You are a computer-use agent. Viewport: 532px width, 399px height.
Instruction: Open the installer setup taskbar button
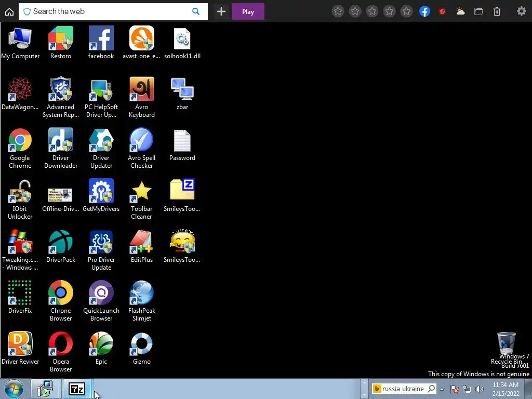pyautogui.click(x=45, y=389)
